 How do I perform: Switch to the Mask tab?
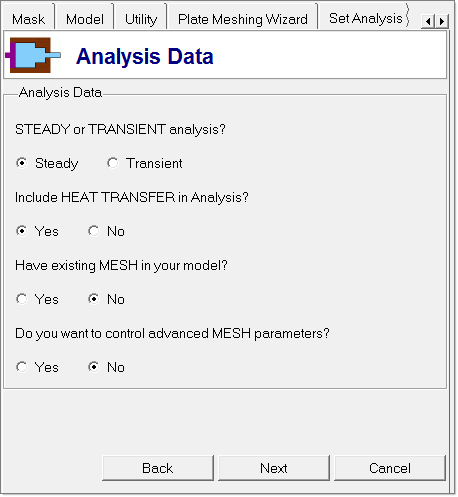click(x=28, y=19)
